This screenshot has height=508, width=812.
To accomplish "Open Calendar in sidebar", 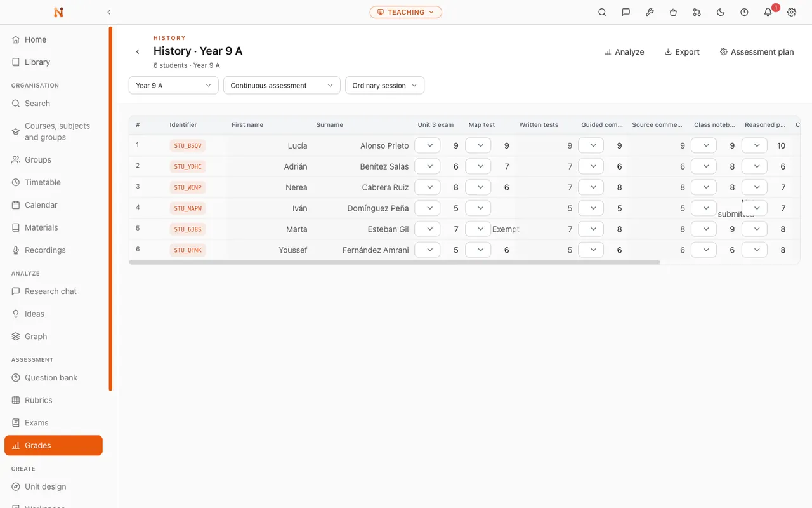I will (53, 205).
